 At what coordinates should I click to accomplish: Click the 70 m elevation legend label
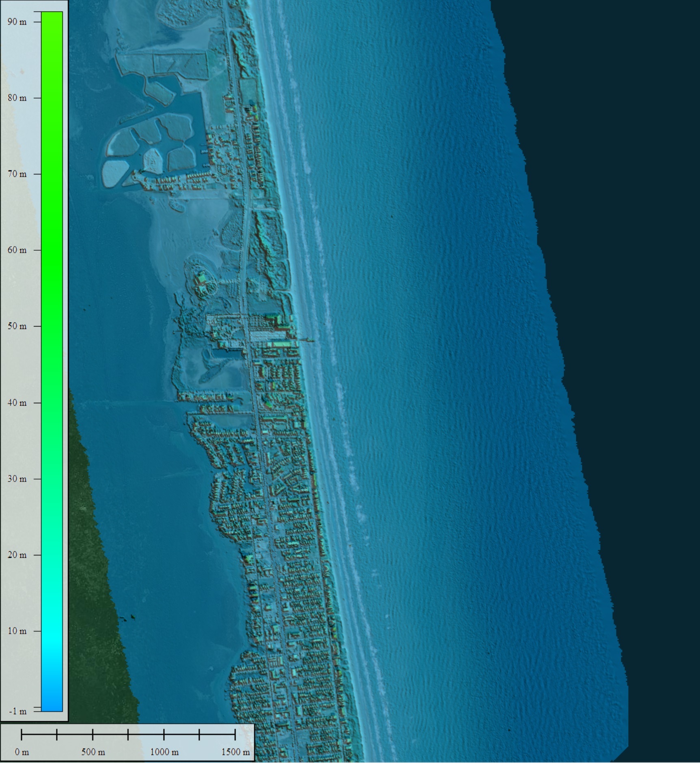17,174
